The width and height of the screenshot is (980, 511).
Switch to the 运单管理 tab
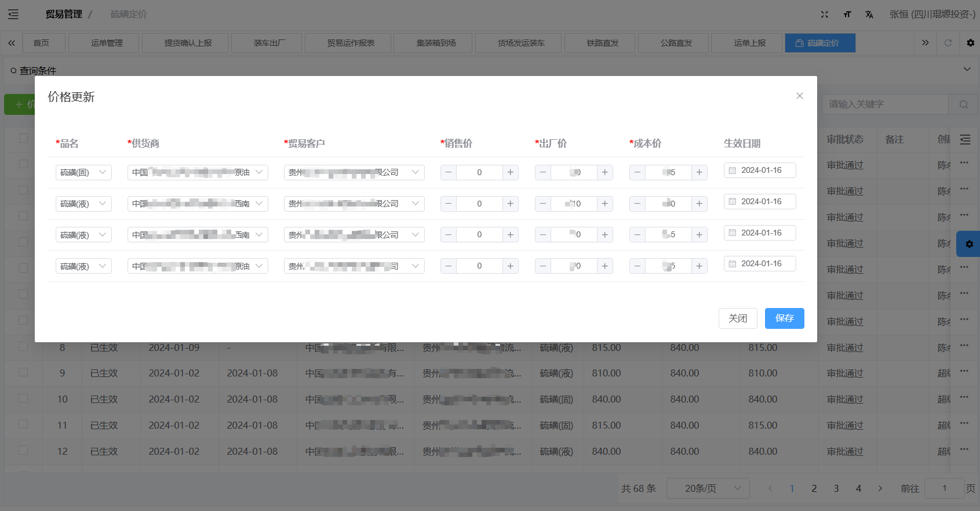[107, 43]
